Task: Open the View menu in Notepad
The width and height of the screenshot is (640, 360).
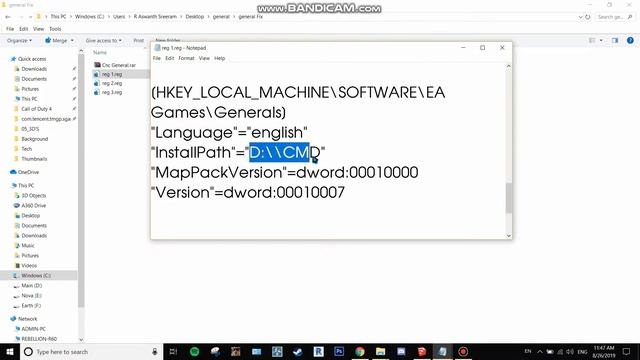Action: pos(204,58)
